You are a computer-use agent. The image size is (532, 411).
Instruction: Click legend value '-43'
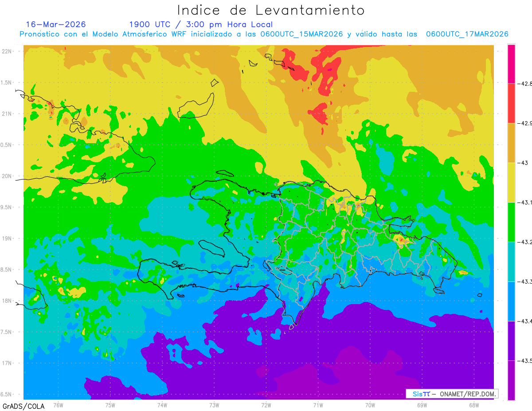click(523, 163)
